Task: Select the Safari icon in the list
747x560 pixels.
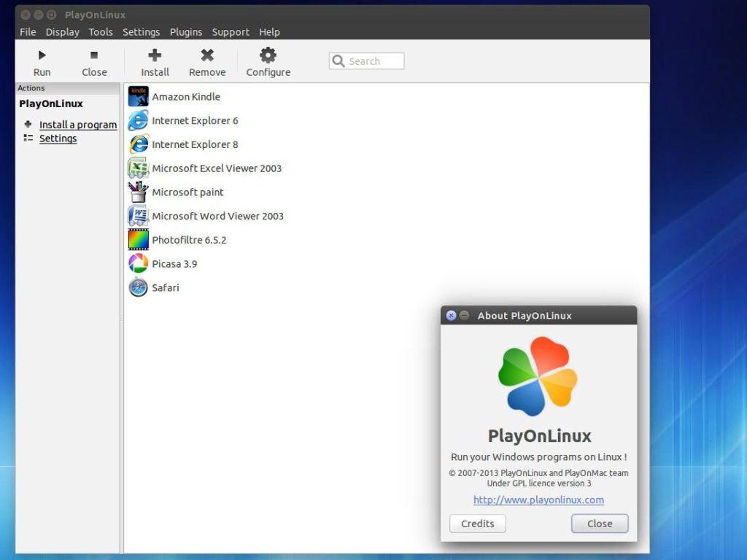Action: [x=138, y=287]
